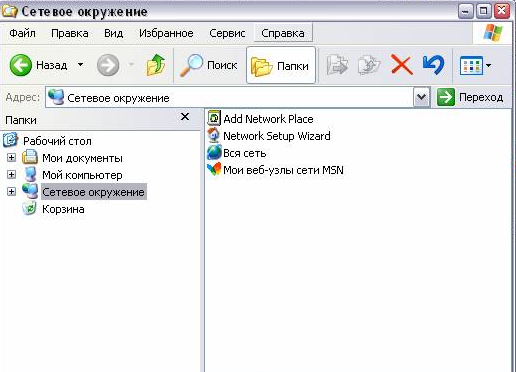Open the Views button dropdown arrow
This screenshot has width=516, height=372.
click(x=488, y=65)
